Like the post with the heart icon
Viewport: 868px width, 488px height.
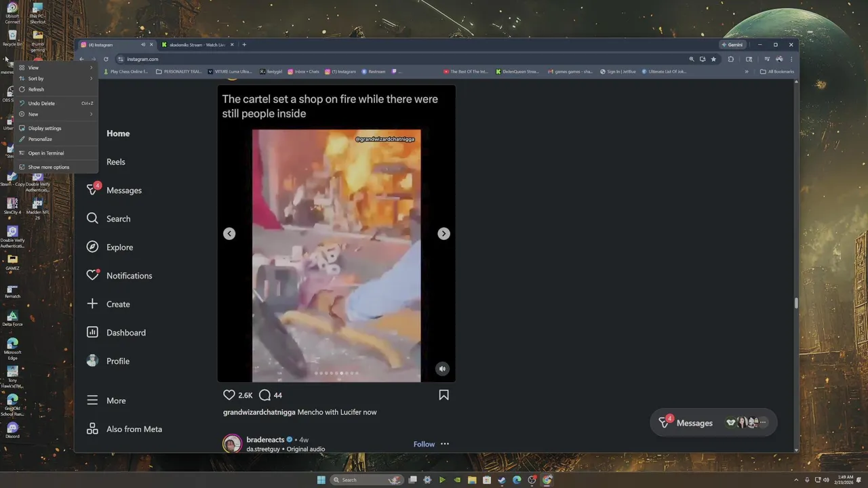pyautogui.click(x=229, y=395)
